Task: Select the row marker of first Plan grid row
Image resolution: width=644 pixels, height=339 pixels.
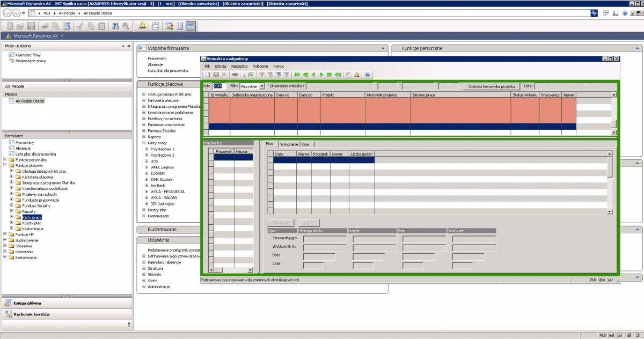Action: coord(271,159)
